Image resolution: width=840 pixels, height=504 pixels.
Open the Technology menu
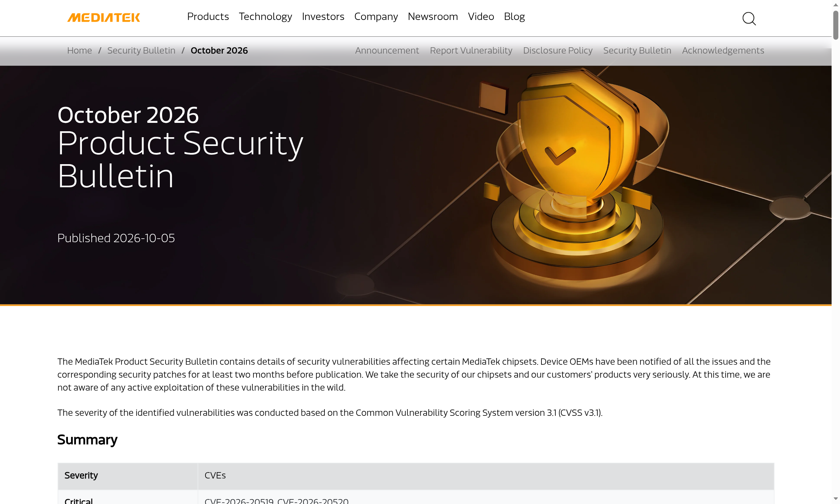(x=265, y=16)
